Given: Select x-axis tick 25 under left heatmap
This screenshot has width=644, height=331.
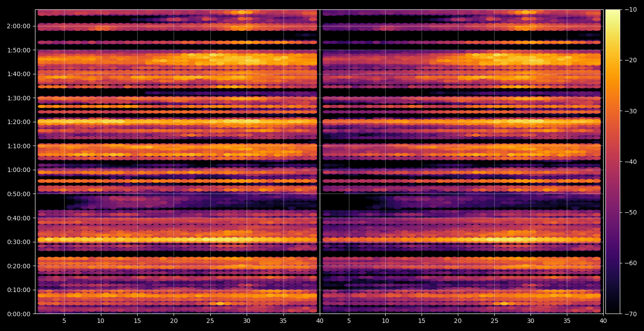Looking at the screenshot, I should click(210, 321).
